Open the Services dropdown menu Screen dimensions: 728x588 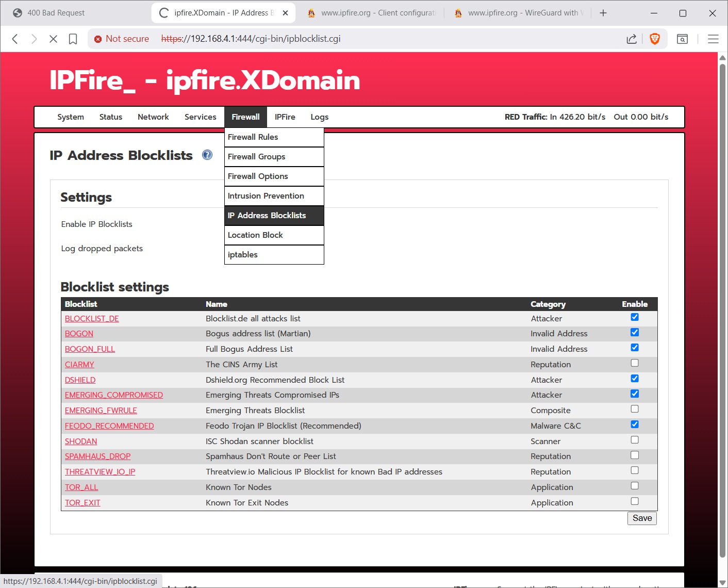(201, 117)
